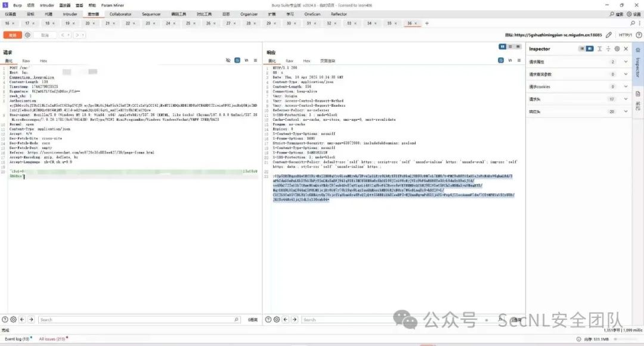Focus the request search field
Screen dimensions: 644x346
pos(139,319)
